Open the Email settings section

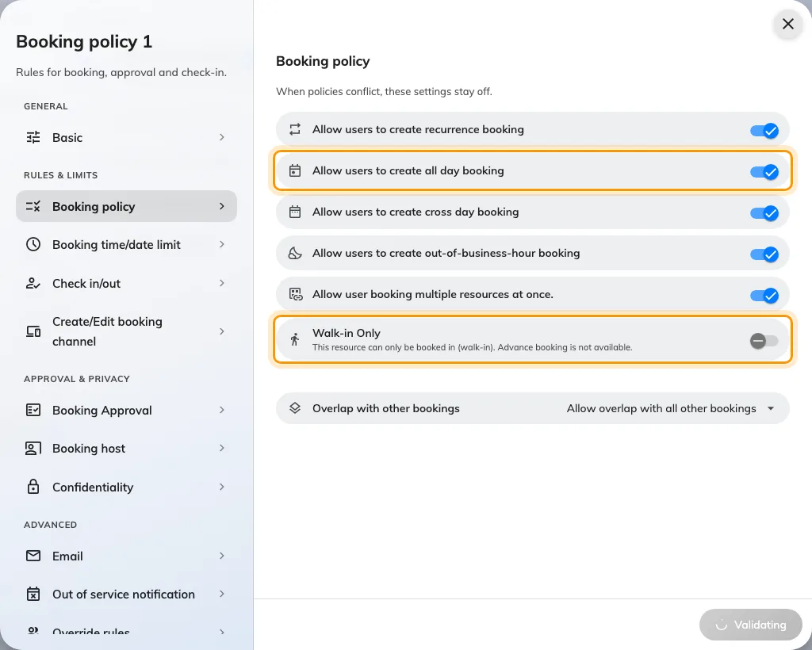coord(126,556)
